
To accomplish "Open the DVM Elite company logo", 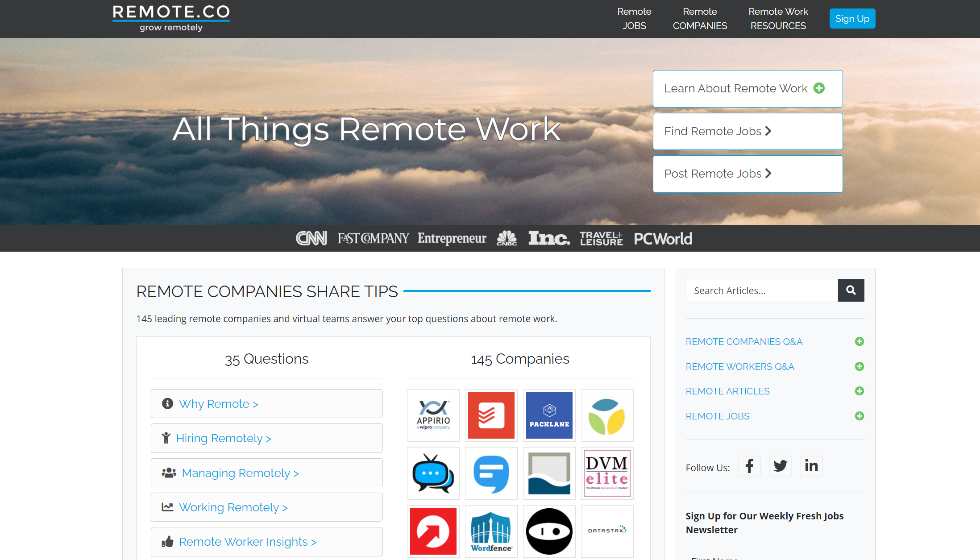I will click(x=607, y=473).
